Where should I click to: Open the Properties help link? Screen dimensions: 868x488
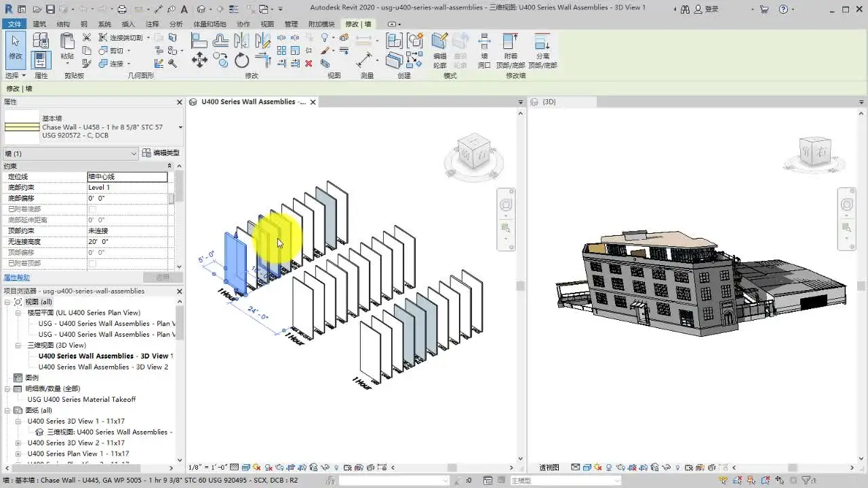[17, 278]
